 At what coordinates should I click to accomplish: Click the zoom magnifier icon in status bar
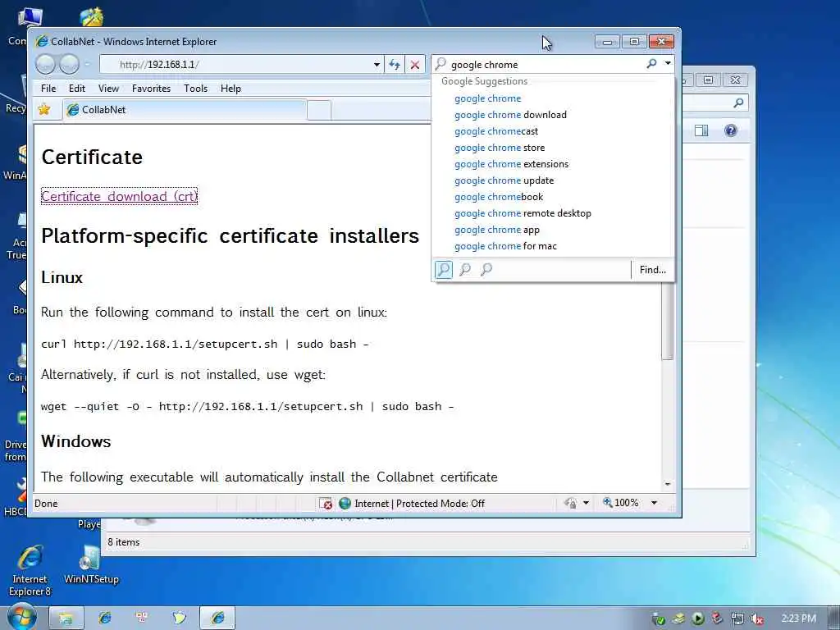608,503
